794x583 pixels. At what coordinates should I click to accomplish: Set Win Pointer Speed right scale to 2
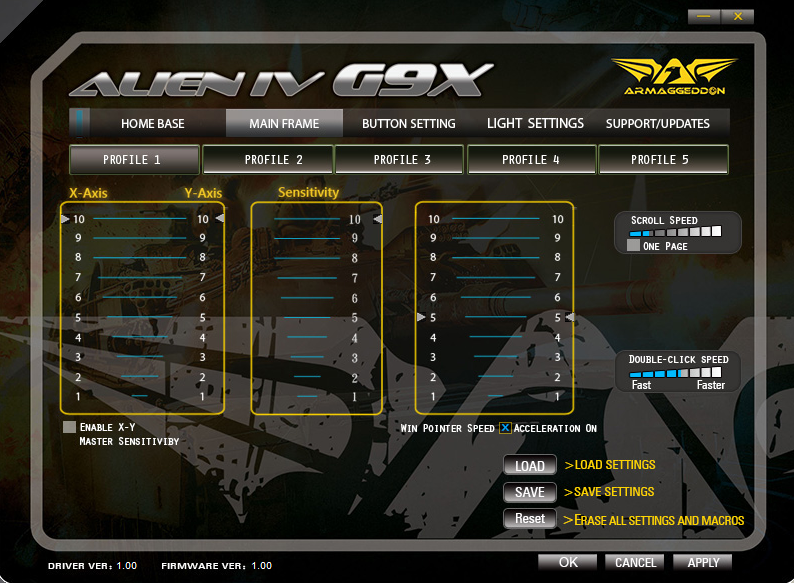558,377
